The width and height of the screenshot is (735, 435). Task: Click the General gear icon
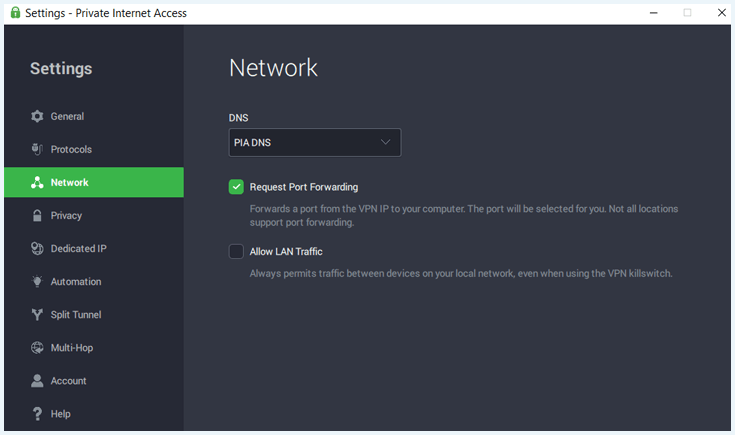coord(37,116)
